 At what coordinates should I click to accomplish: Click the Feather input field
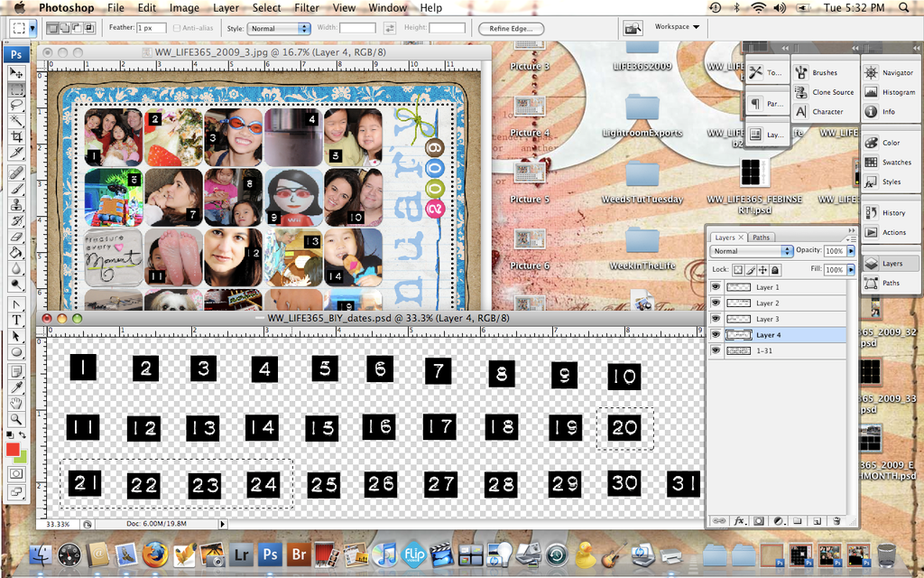152,28
